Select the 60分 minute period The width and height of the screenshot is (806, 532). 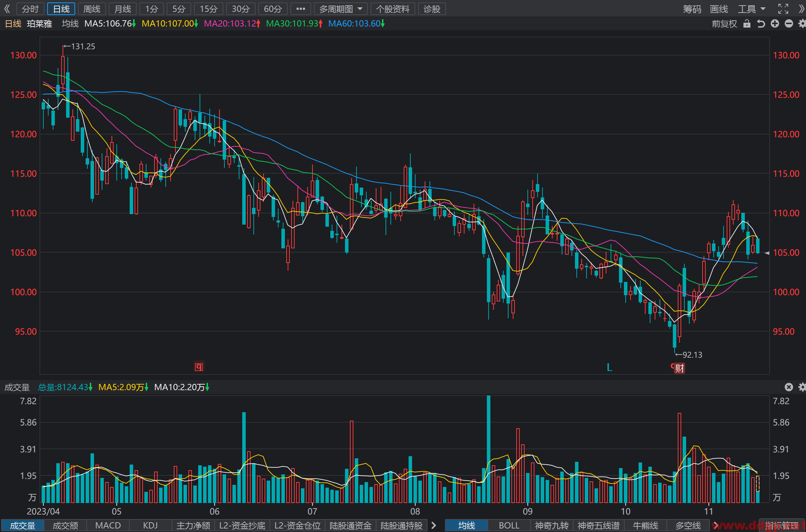click(273, 9)
